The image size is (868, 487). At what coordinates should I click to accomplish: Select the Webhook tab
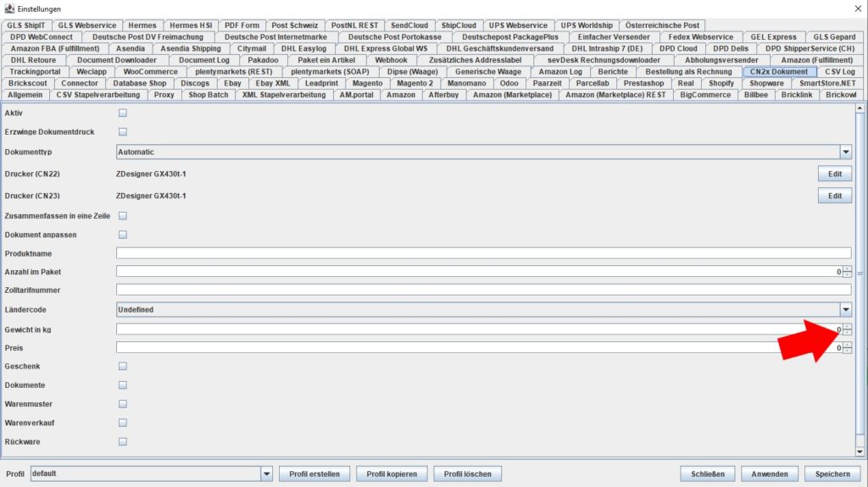[x=391, y=60]
